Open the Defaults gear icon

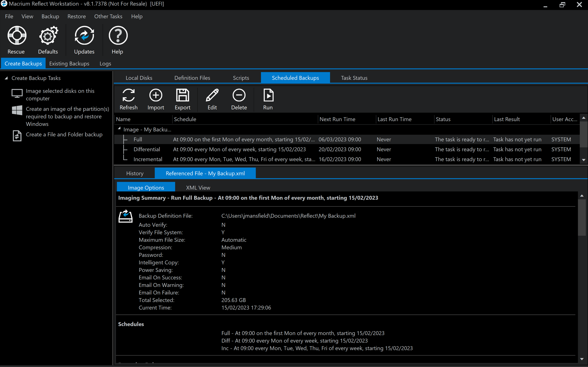click(48, 36)
